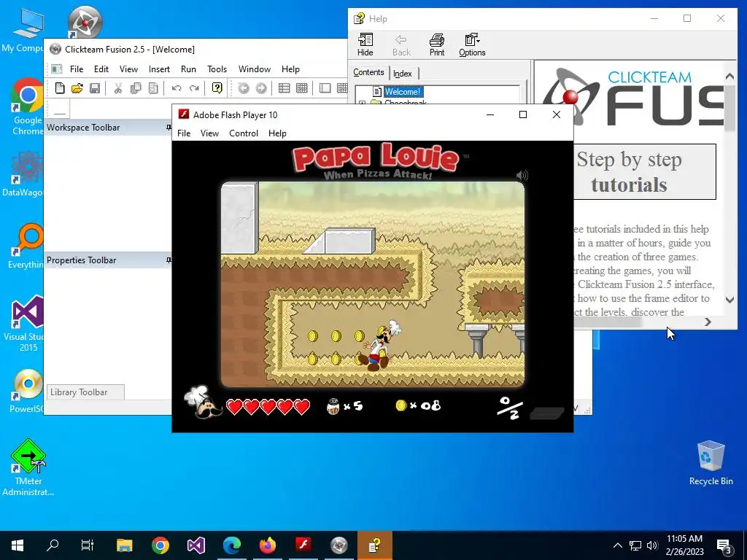747x560 pixels.
Task: Click the Back arrow in Help window
Action: point(401,45)
